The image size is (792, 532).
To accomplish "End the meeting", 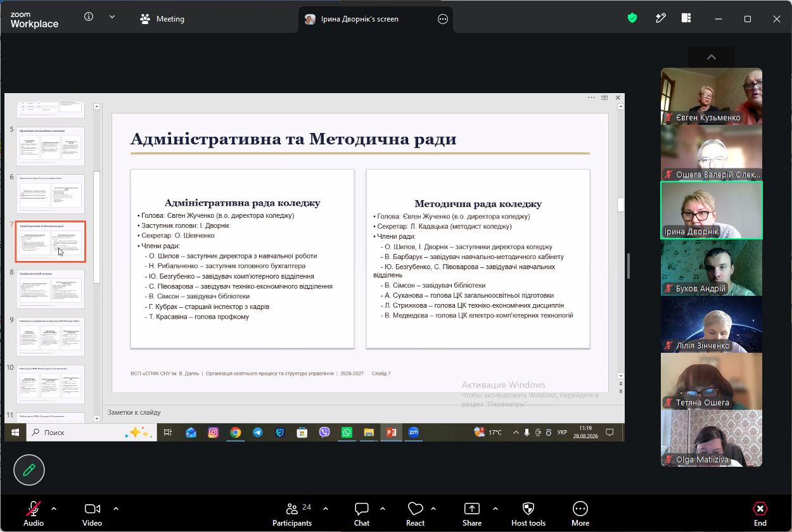I will coord(760,514).
